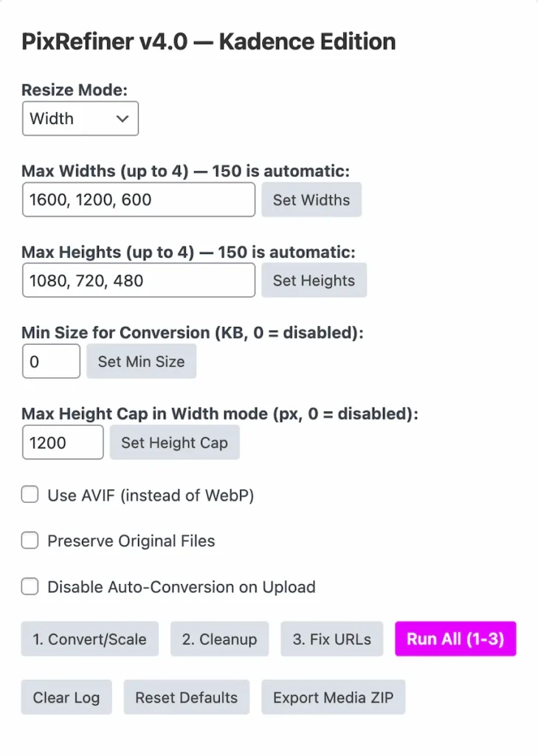Enable the Use AVIF checkbox

click(30, 495)
